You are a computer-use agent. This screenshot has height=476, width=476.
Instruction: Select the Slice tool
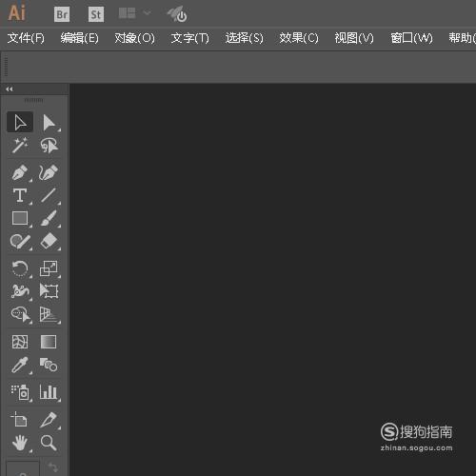49,420
